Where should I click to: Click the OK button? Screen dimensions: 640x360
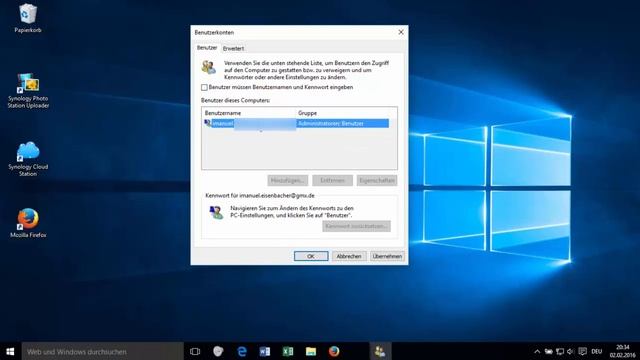pos(311,256)
